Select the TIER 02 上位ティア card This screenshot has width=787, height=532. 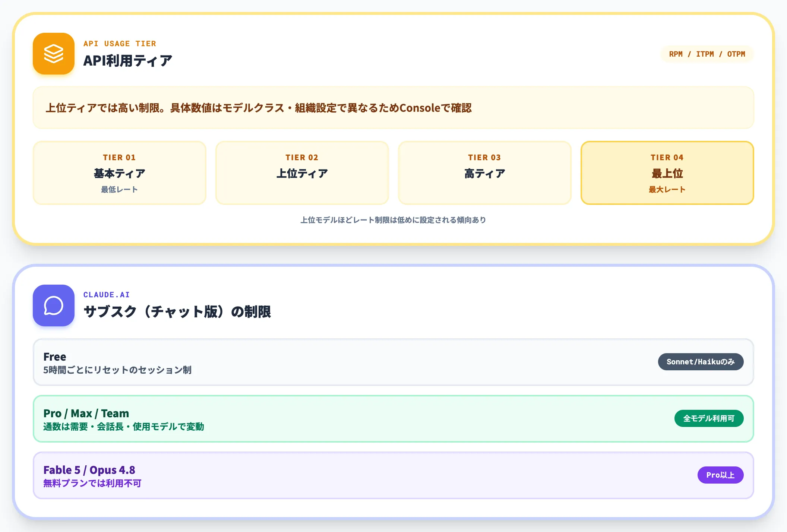pos(302,173)
